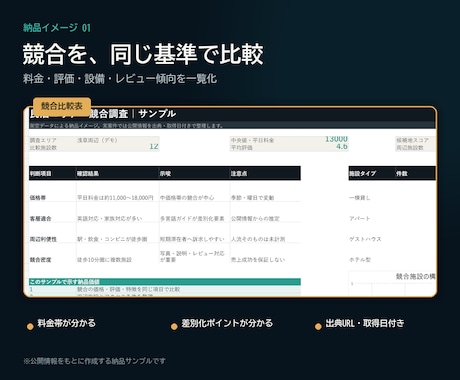Click the subtitle 料金・評価・設備・レビュー傾向を一覧化
This screenshot has height=380, width=460.
120,79
